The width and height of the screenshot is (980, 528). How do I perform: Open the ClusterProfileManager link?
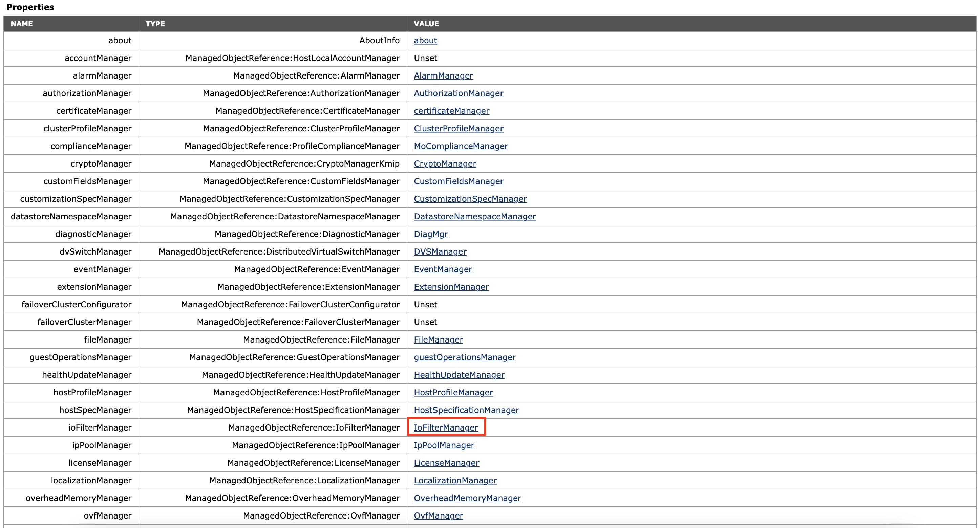coord(458,129)
